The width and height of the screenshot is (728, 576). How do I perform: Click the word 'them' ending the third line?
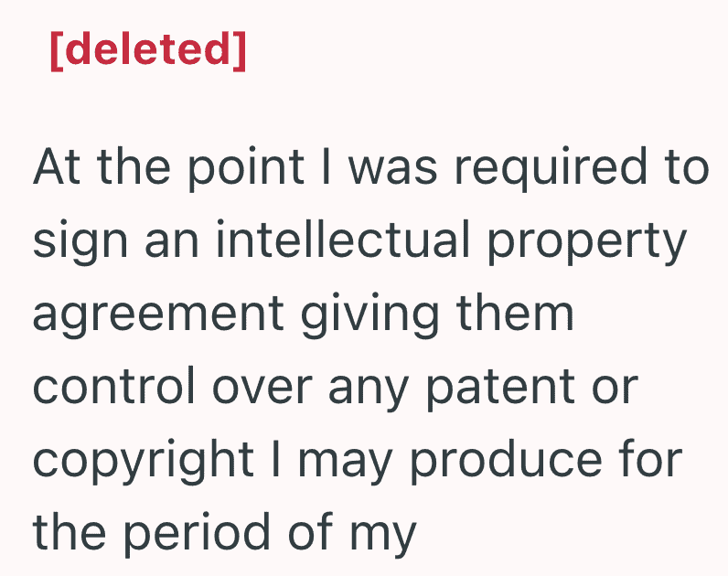[515, 313]
